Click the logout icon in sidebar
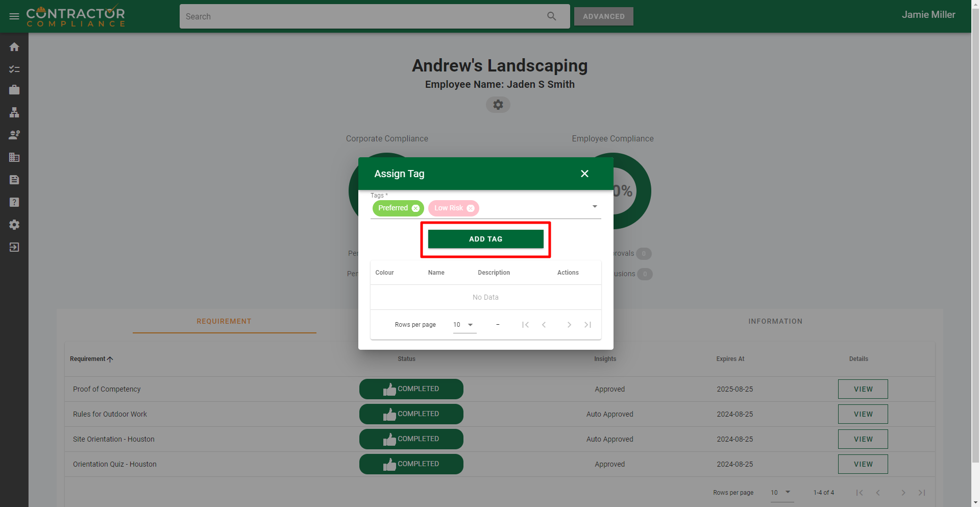 14,247
